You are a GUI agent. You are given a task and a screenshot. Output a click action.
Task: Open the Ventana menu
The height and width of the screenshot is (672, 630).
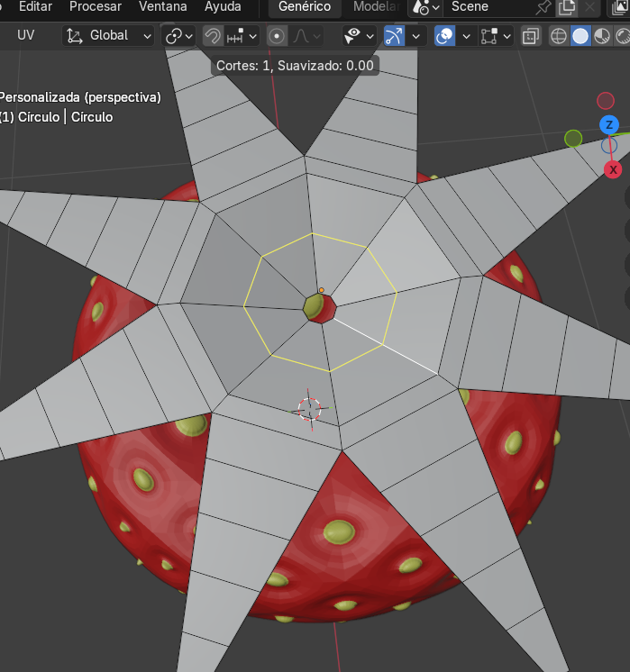pyautogui.click(x=163, y=6)
